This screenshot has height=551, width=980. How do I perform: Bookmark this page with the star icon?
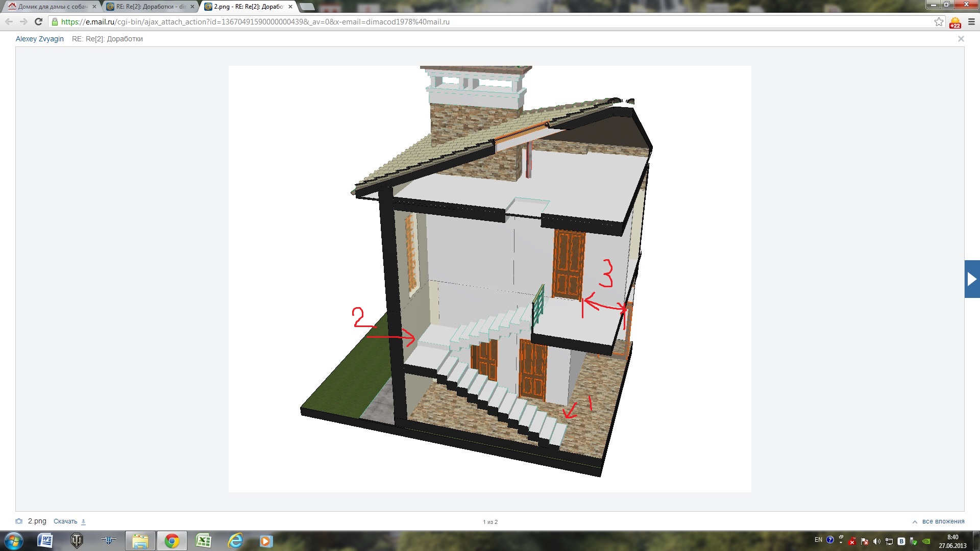[x=939, y=22]
